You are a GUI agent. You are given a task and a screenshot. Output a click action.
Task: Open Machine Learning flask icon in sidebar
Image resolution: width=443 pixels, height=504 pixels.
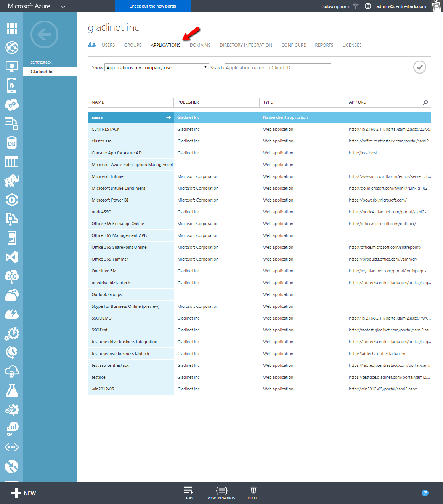12,390
